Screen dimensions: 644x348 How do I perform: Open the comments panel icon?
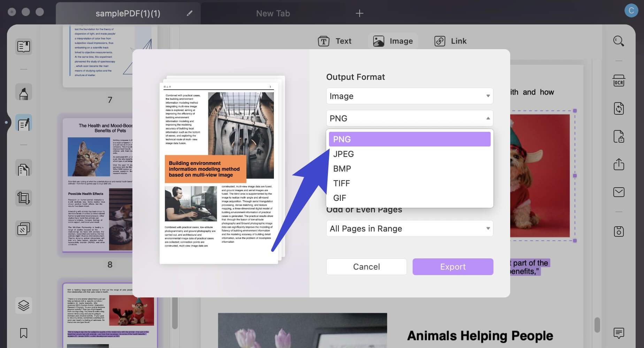619,334
